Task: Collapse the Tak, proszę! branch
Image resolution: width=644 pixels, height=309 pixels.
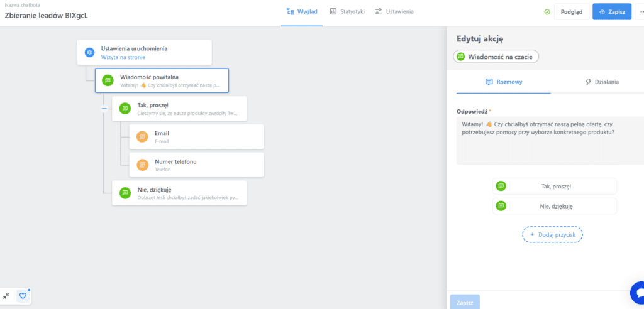Action: click(104, 109)
